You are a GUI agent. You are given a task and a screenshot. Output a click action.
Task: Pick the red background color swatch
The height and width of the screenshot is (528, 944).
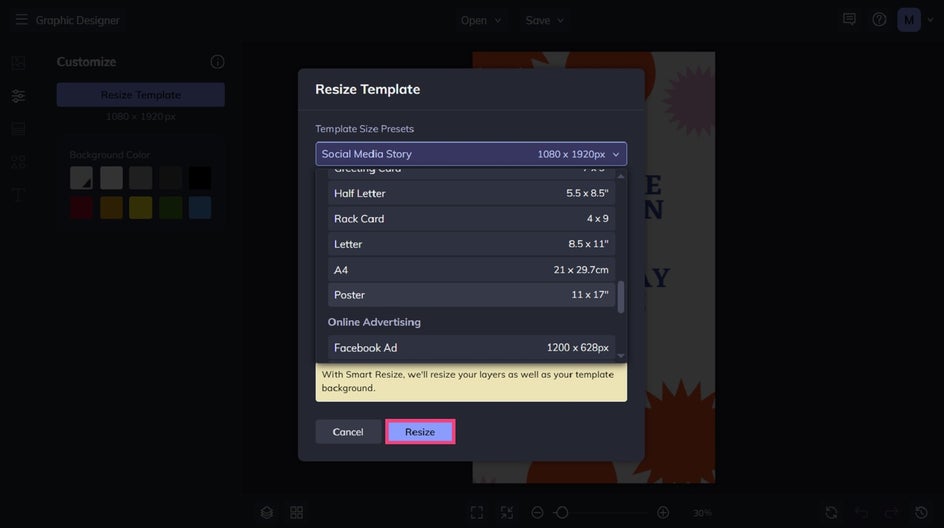point(81,207)
